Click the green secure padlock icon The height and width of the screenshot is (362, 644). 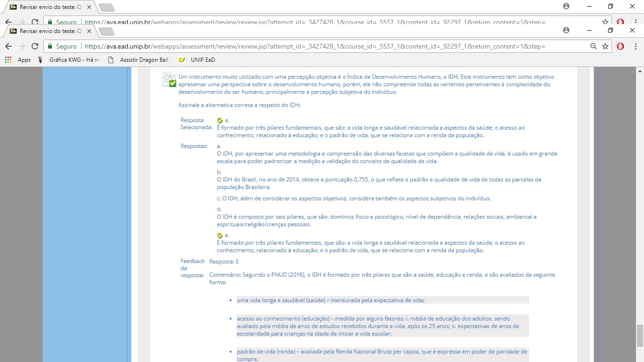pos(50,46)
